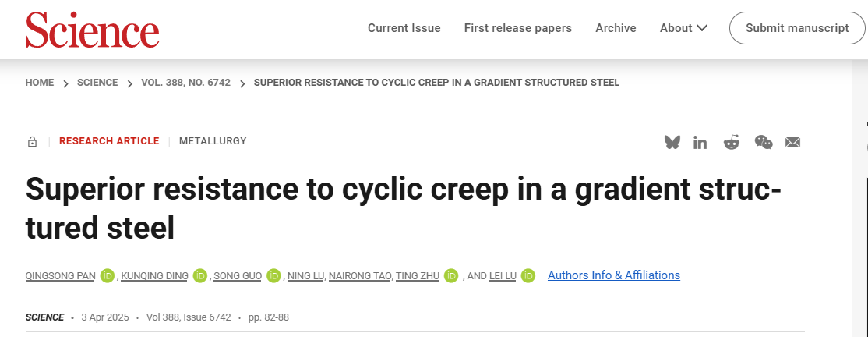Share article via LinkedIn icon
This screenshot has width=868, height=337.
(700, 143)
